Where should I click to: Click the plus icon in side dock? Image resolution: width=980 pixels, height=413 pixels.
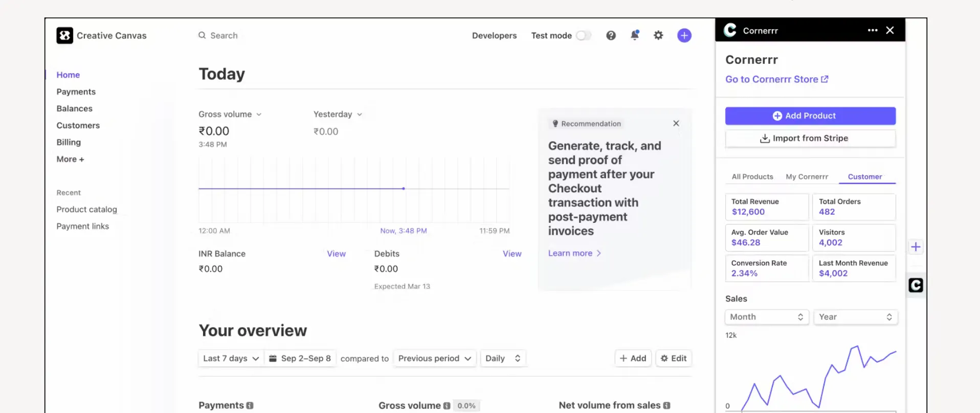pyautogui.click(x=916, y=247)
